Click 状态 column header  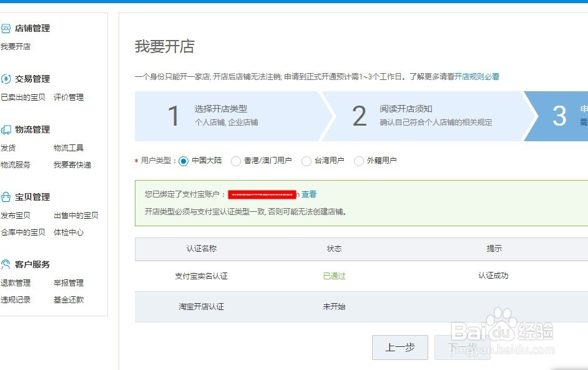(334, 249)
